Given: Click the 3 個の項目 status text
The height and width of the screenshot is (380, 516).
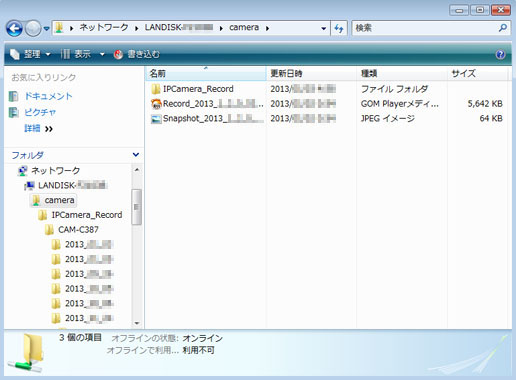Looking at the screenshot, I should pyautogui.click(x=80, y=338).
